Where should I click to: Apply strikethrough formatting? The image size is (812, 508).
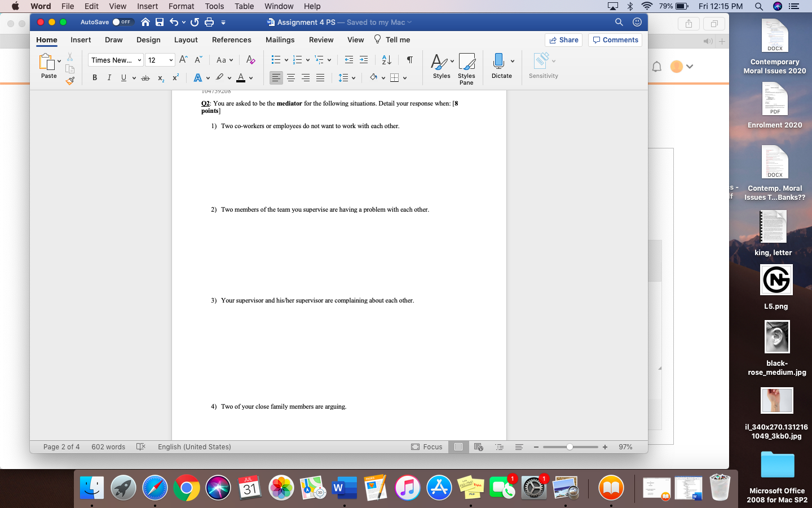click(145, 77)
